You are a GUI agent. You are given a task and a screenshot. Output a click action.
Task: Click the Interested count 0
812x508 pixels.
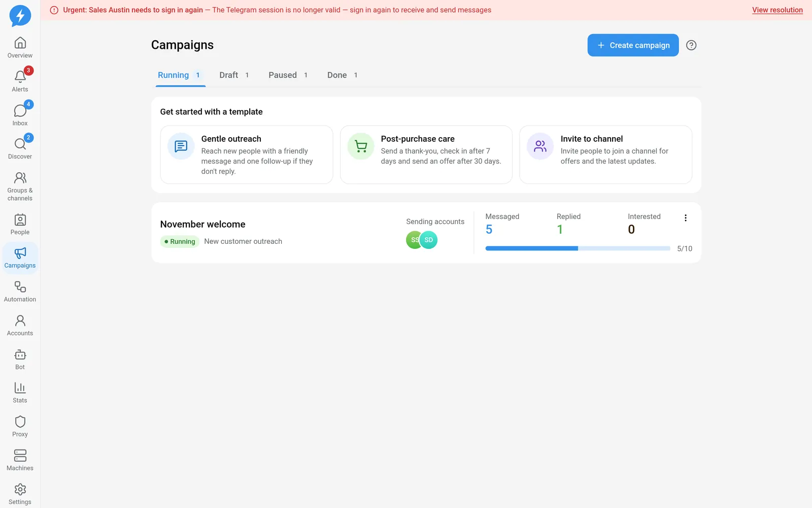click(x=631, y=230)
